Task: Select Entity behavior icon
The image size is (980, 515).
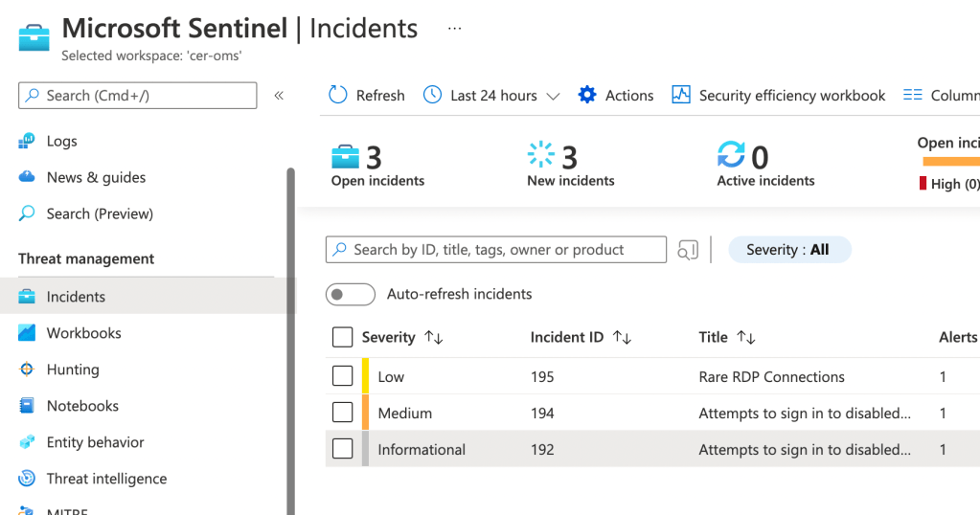Action: click(27, 442)
